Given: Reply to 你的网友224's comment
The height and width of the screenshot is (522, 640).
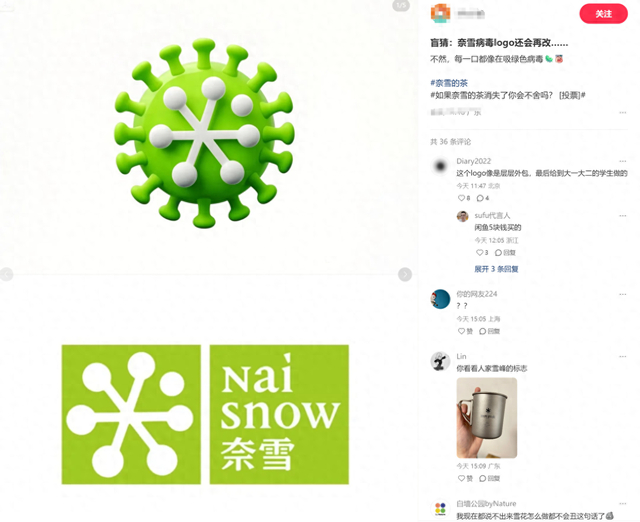Looking at the screenshot, I should pyautogui.click(x=489, y=331).
